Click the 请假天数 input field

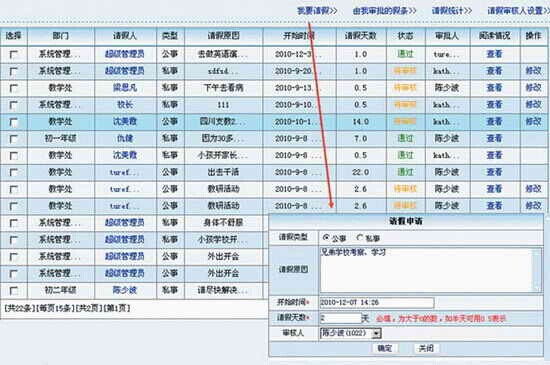coord(341,318)
